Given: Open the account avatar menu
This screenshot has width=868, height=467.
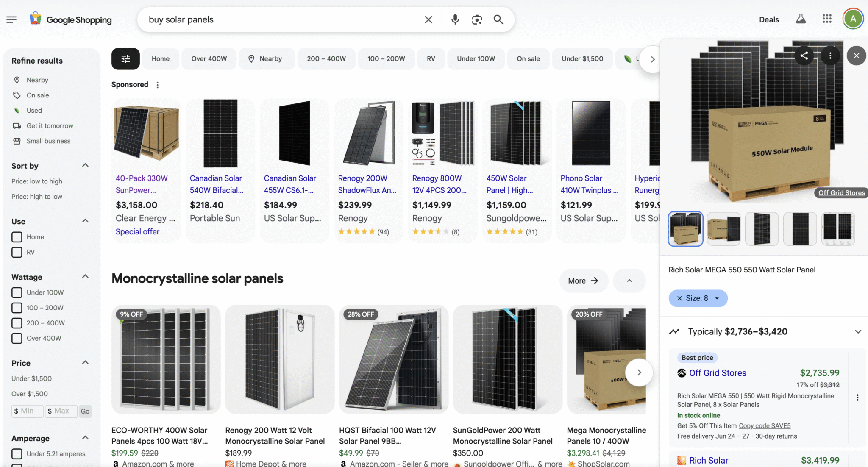Looking at the screenshot, I should [x=853, y=19].
